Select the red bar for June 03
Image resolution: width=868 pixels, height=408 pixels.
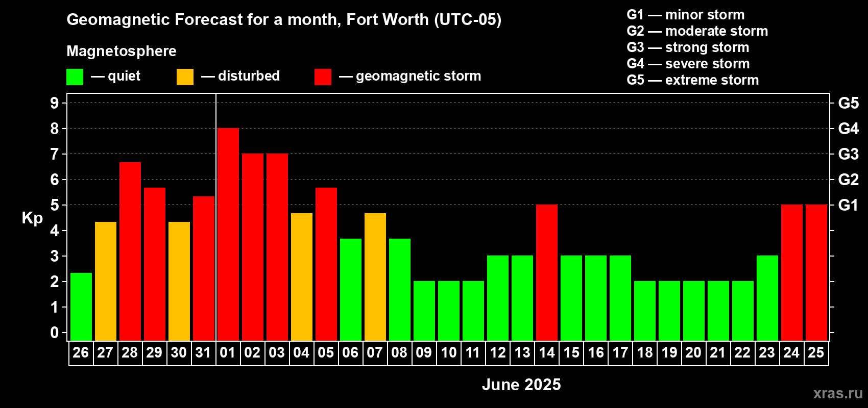pos(277,247)
